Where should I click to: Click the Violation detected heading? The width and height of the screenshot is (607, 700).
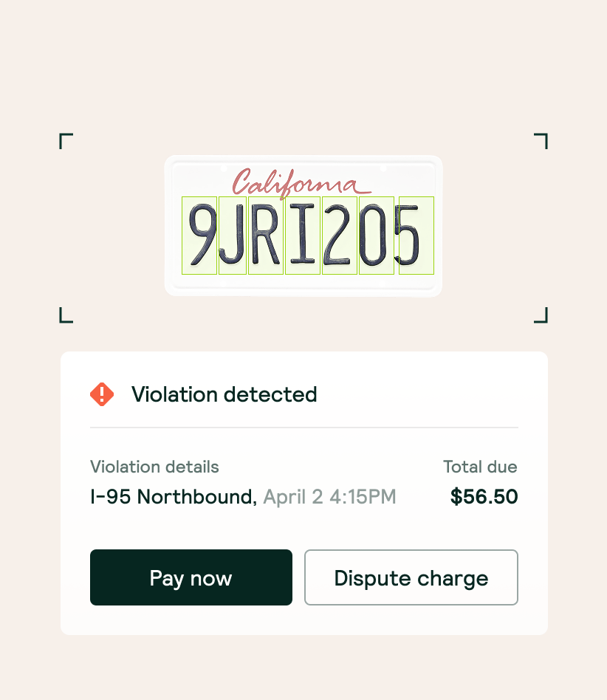coord(224,394)
